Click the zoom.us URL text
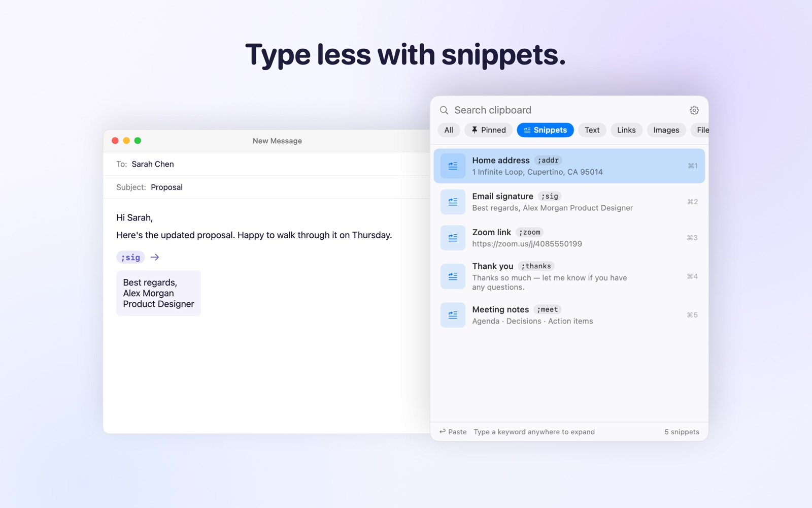 click(x=527, y=244)
